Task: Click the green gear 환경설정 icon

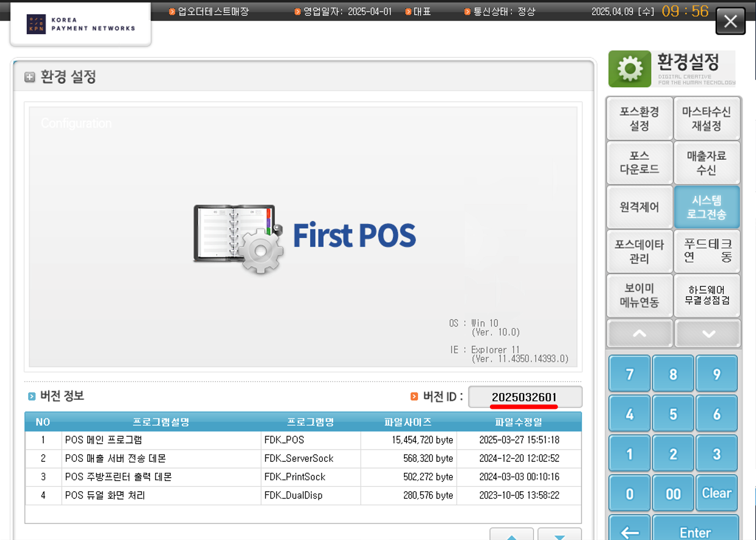Action: click(630, 69)
